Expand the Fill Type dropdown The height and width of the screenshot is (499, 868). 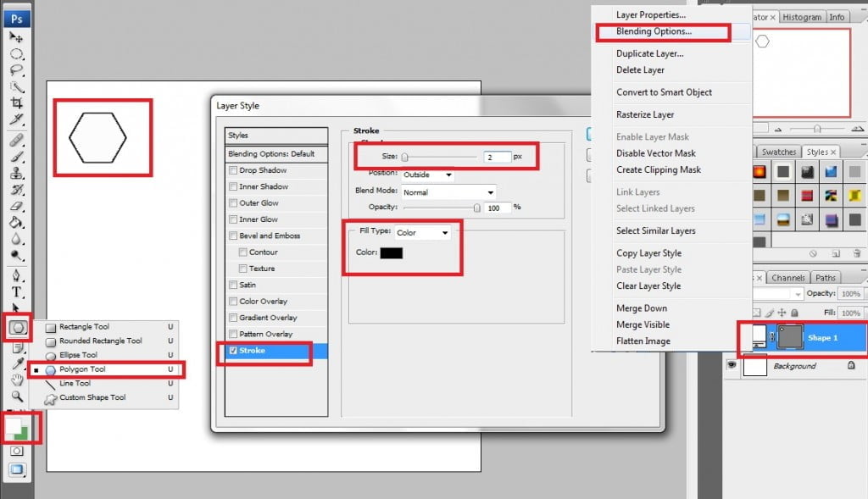click(x=422, y=232)
